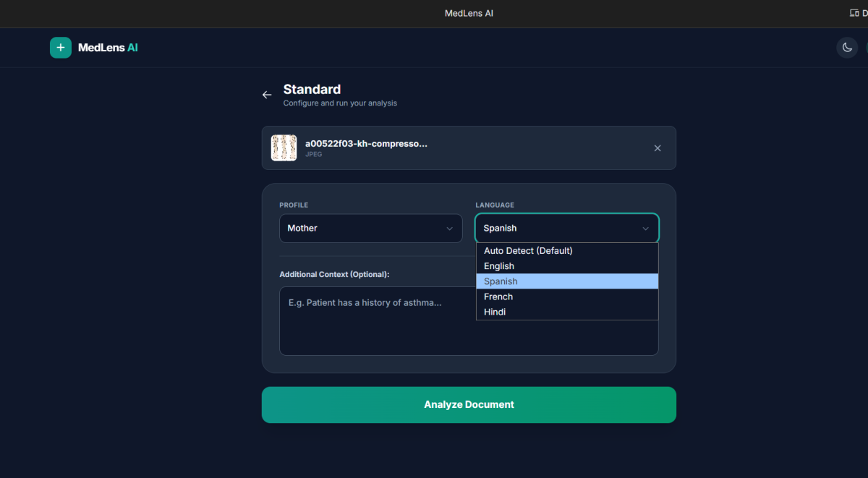The width and height of the screenshot is (868, 478).
Task: Select Auto Detect (Default) language option
Action: pyautogui.click(x=528, y=251)
